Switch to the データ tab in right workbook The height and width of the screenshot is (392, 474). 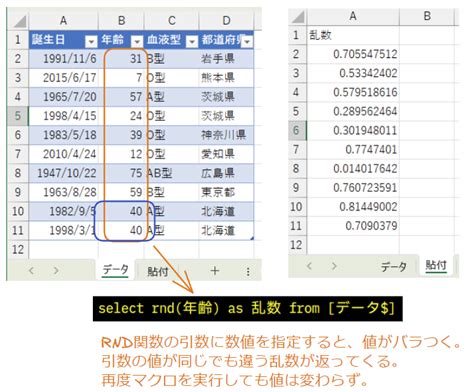click(394, 266)
